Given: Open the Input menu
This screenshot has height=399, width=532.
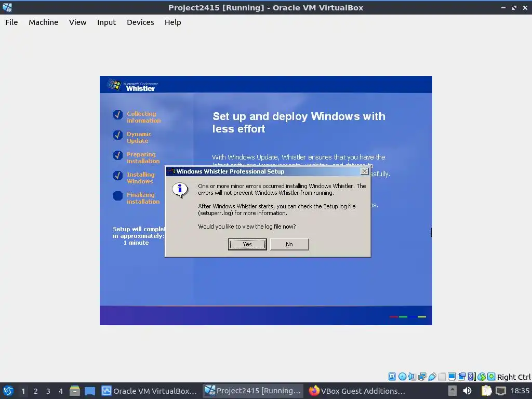Looking at the screenshot, I should [x=107, y=22].
